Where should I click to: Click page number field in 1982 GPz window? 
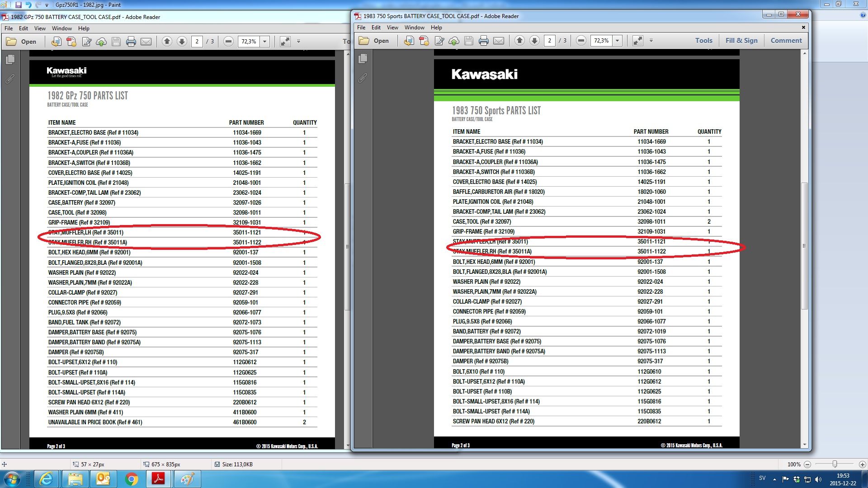pyautogui.click(x=197, y=42)
